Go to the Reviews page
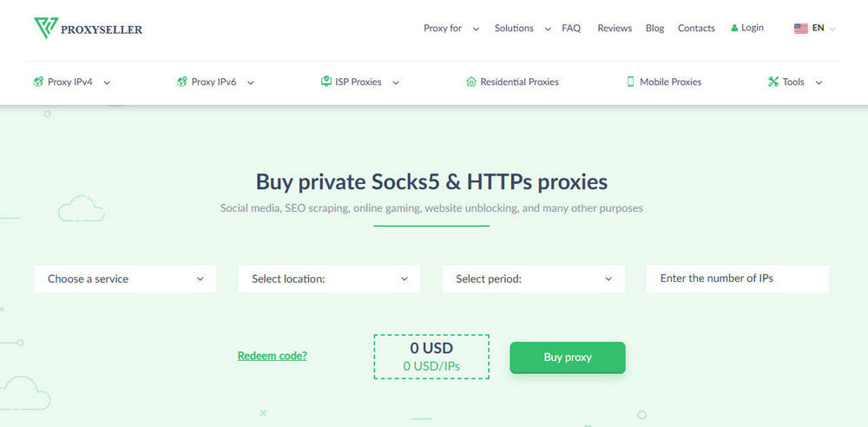 (615, 29)
